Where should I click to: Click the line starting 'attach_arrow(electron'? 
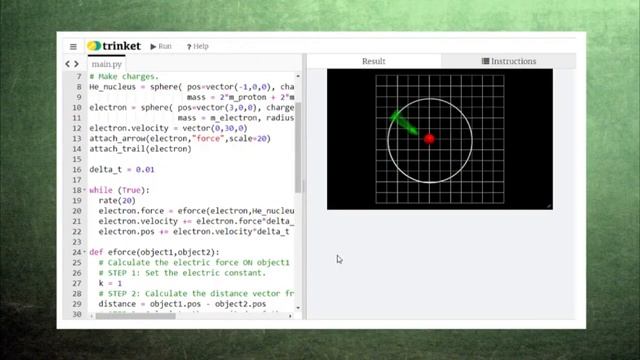pos(180,138)
